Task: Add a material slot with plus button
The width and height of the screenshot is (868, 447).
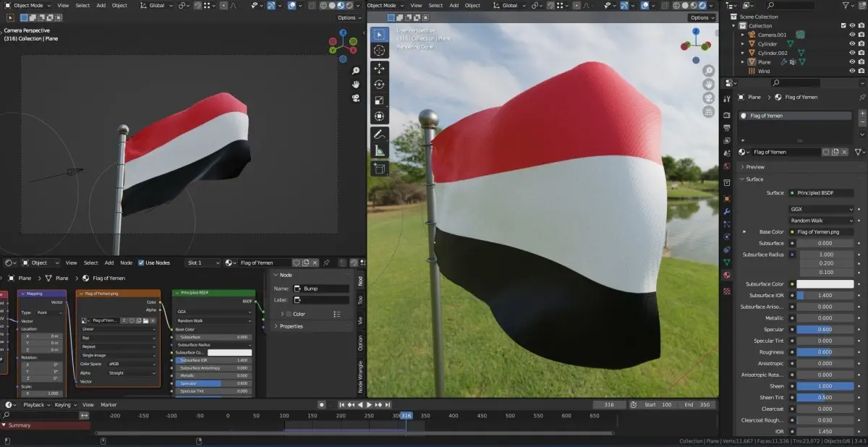Action: 861,114
